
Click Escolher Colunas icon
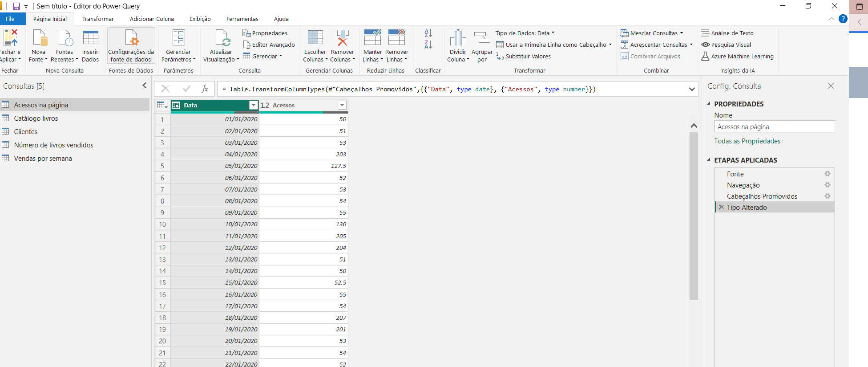[x=315, y=38]
